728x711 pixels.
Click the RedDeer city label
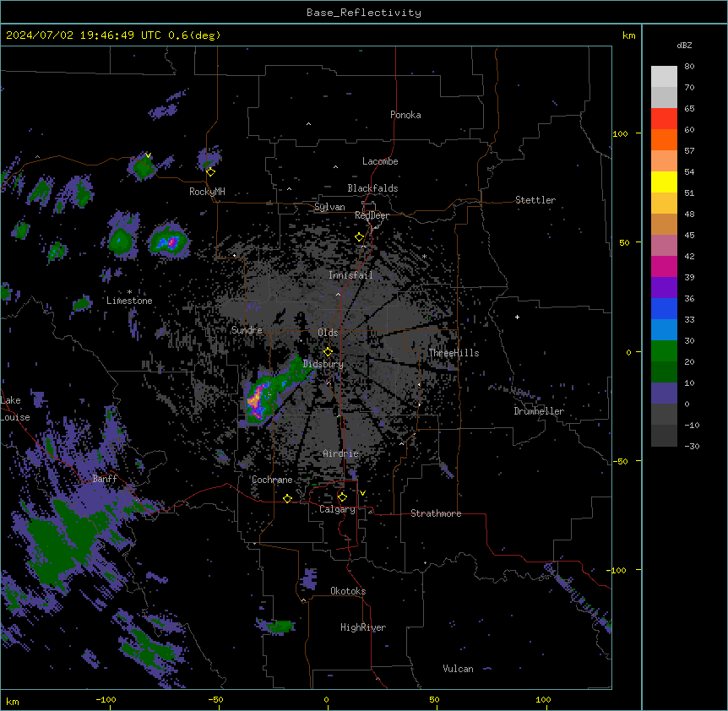tap(372, 215)
